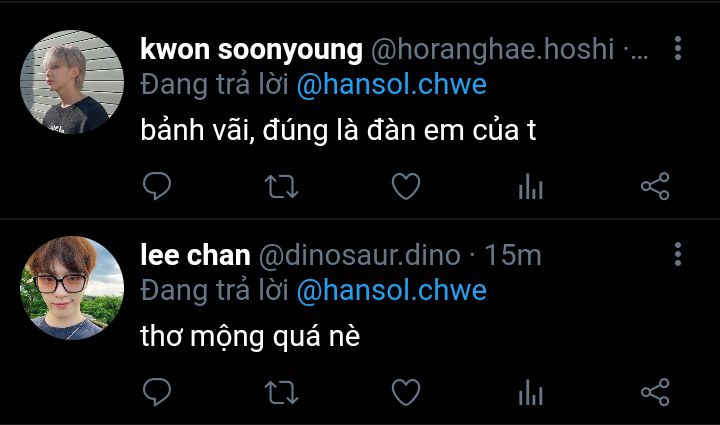
Task: Open more options for lee chan's tweet
Action: [678, 254]
